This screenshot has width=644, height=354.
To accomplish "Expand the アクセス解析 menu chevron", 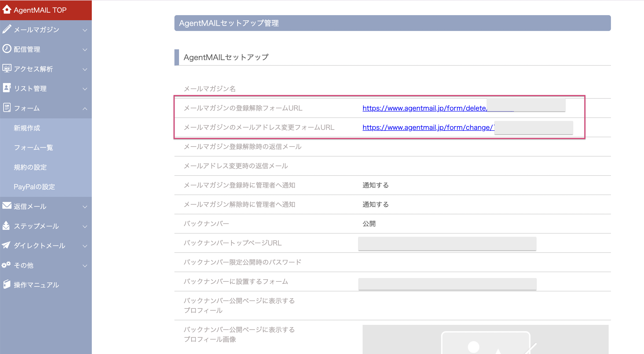I will [x=85, y=70].
